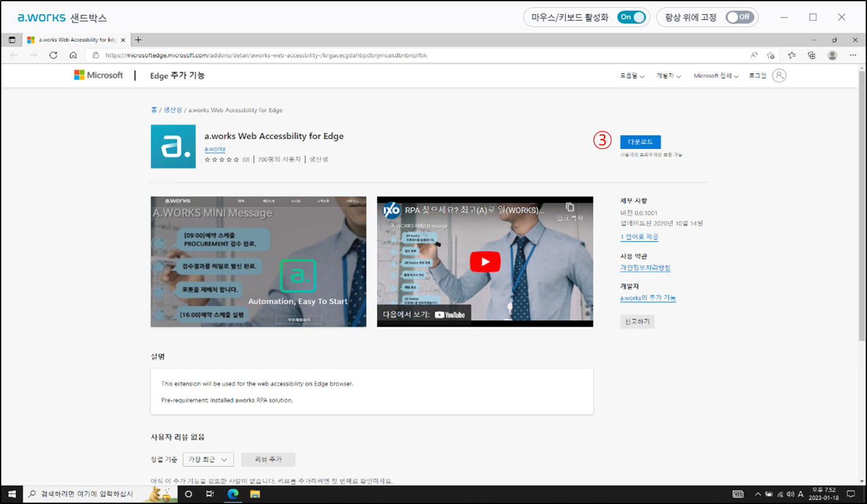Screen dimensions: 867x504
Task: Open a.works의 추가 기능 link
Action: click(648, 298)
